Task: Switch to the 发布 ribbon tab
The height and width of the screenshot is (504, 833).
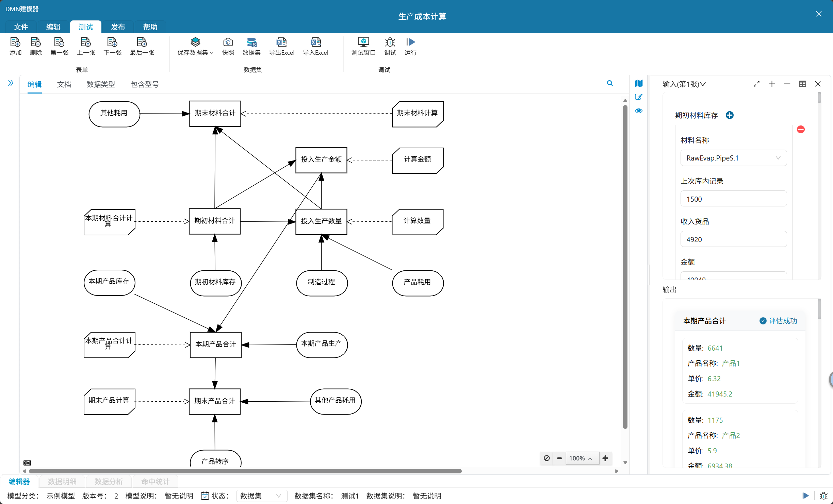Action: point(118,27)
